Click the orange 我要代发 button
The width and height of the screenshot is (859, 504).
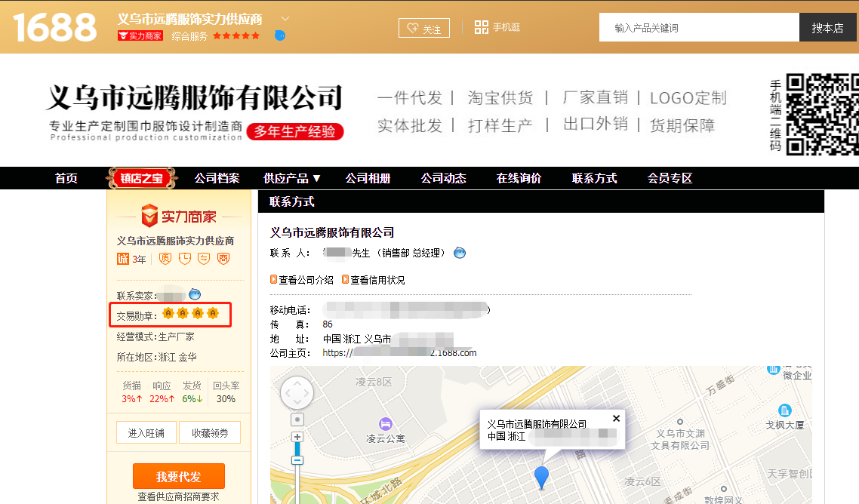(179, 476)
